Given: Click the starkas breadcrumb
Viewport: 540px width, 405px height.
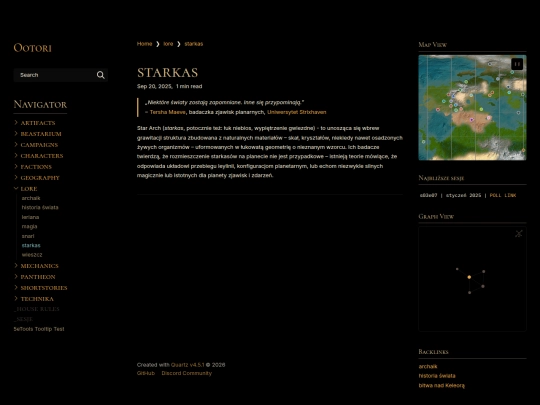Looking at the screenshot, I should [x=194, y=44].
